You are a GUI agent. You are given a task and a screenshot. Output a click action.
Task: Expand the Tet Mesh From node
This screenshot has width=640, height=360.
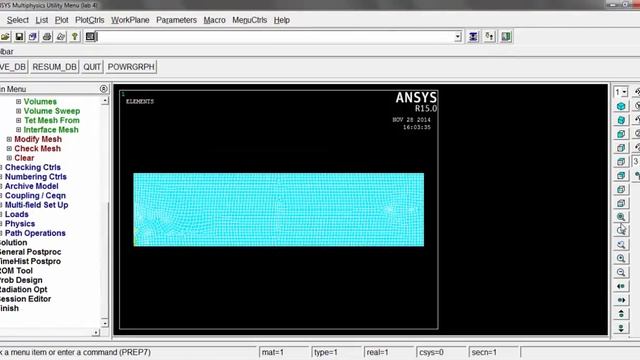(x=18, y=120)
